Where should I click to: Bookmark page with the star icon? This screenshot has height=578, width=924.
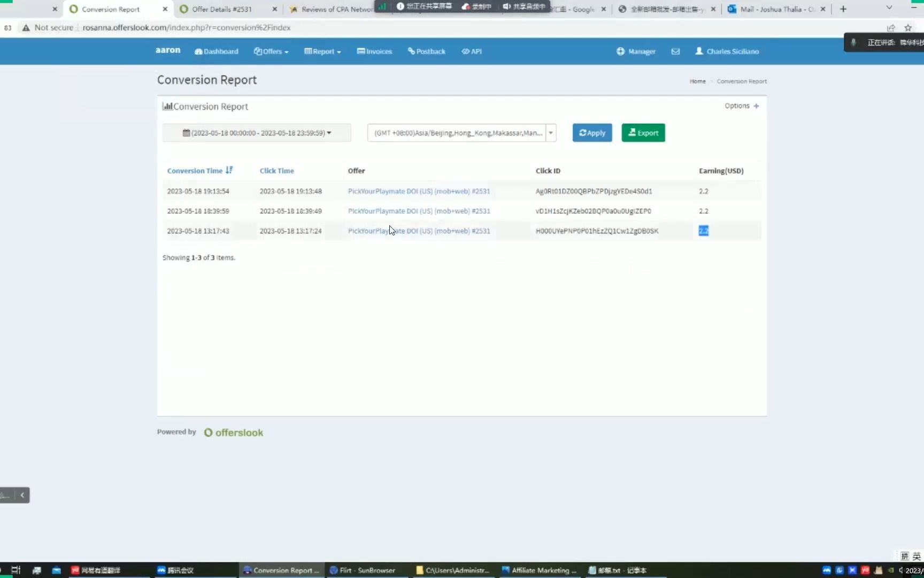pos(908,28)
